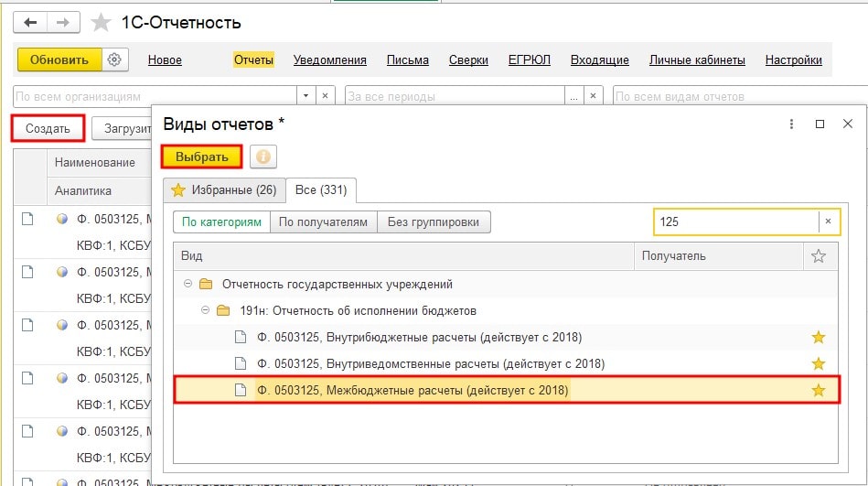Sort by the Получатель column header
This screenshot has height=486, width=868.
(x=719, y=256)
